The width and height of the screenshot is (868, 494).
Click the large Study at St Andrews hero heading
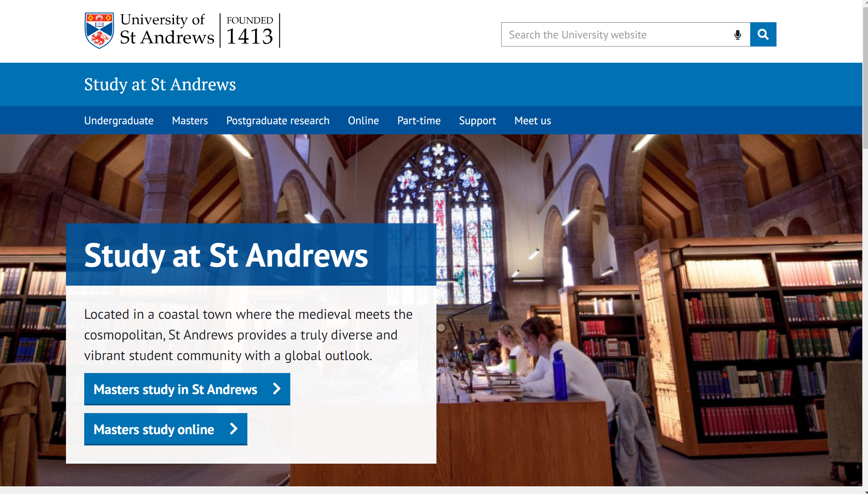click(226, 255)
